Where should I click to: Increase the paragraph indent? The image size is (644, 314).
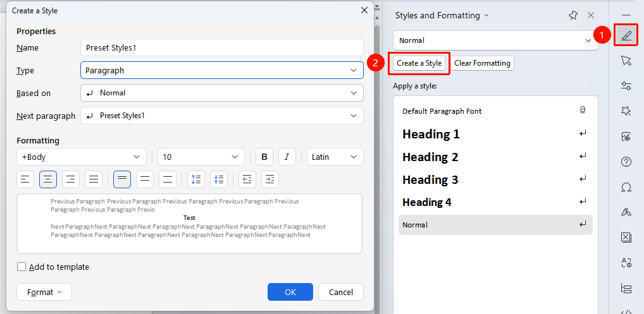pos(270,179)
